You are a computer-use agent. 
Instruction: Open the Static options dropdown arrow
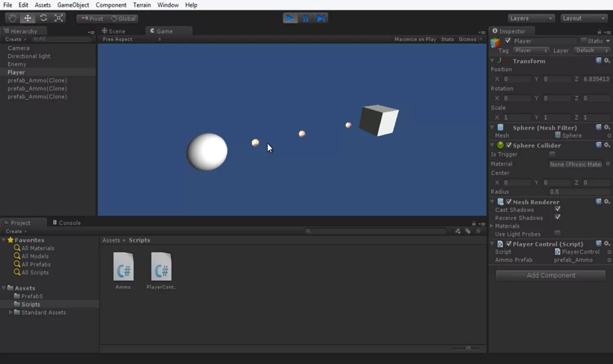point(608,41)
